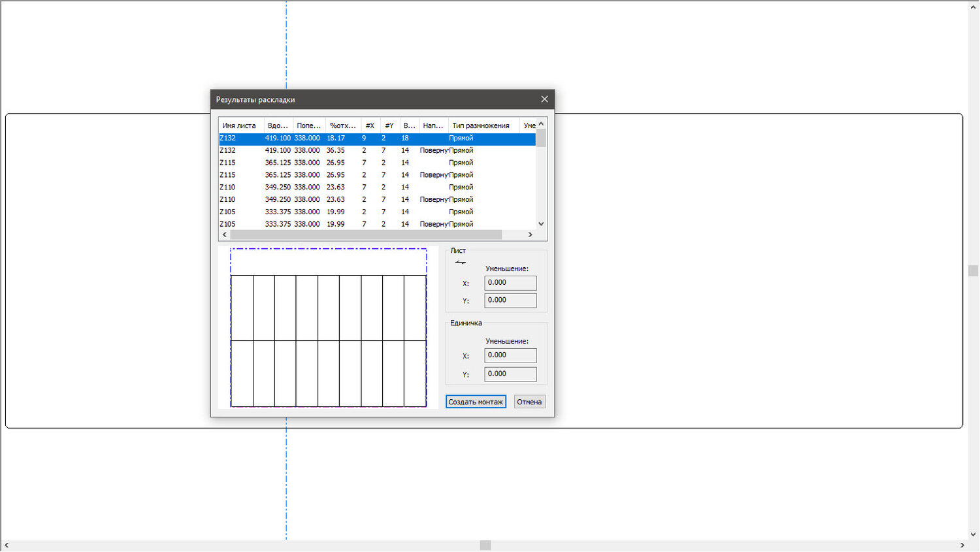The height and width of the screenshot is (552, 980).
Task: Select the rotated Z105 row marked Поверну
Action: 377,223
